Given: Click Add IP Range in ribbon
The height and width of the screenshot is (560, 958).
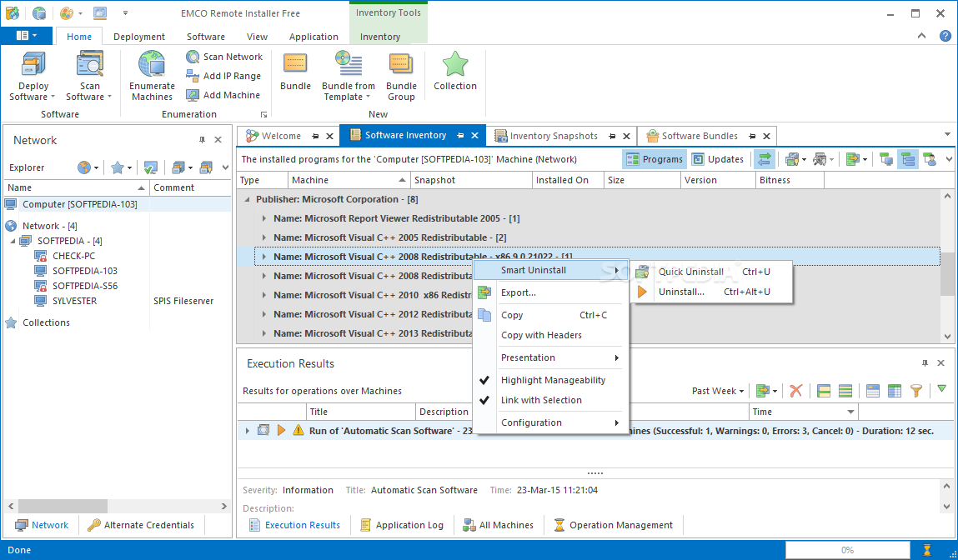Looking at the screenshot, I should coord(223,76).
